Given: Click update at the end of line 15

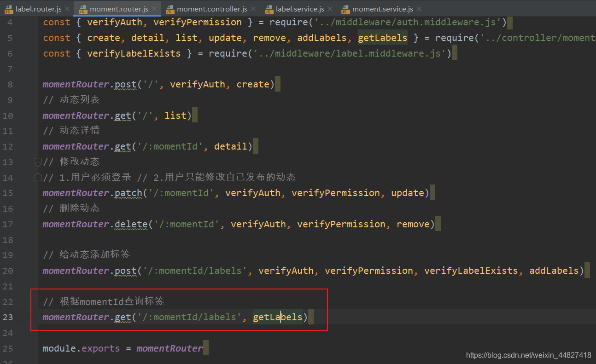Looking at the screenshot, I should 408,193.
